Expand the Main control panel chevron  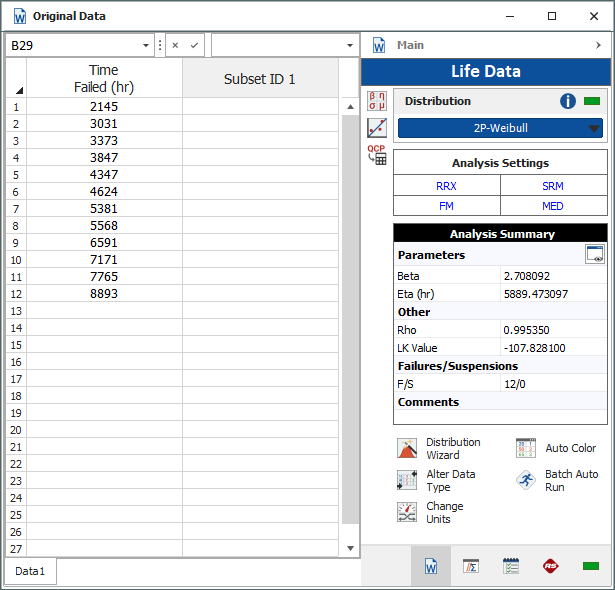coord(599,45)
